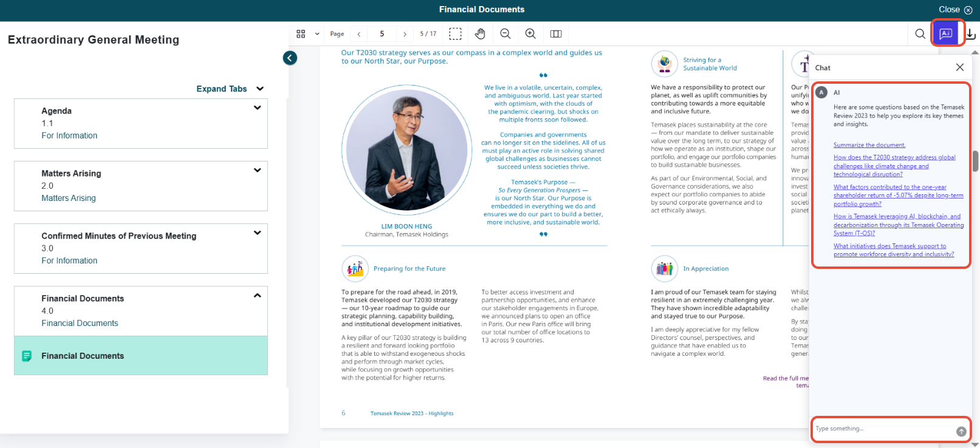Open Financial Documents link under 4.0
Viewport: 980px width, 448px height.
tap(80, 323)
